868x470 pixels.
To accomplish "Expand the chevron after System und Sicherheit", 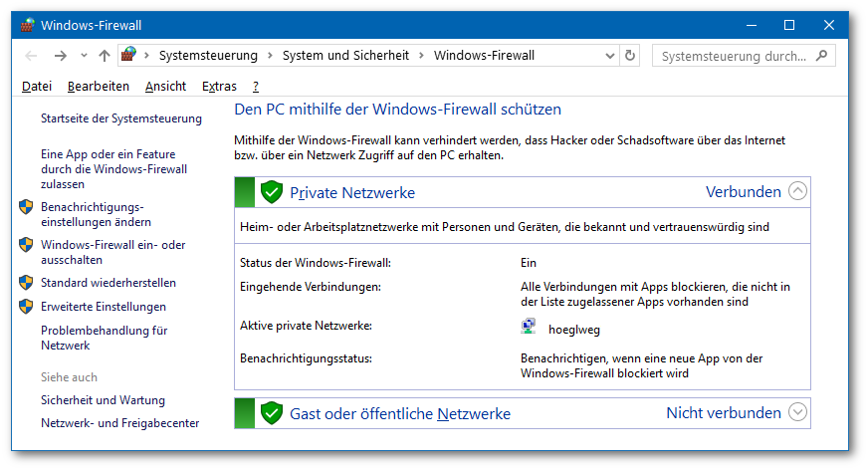I will pos(421,56).
